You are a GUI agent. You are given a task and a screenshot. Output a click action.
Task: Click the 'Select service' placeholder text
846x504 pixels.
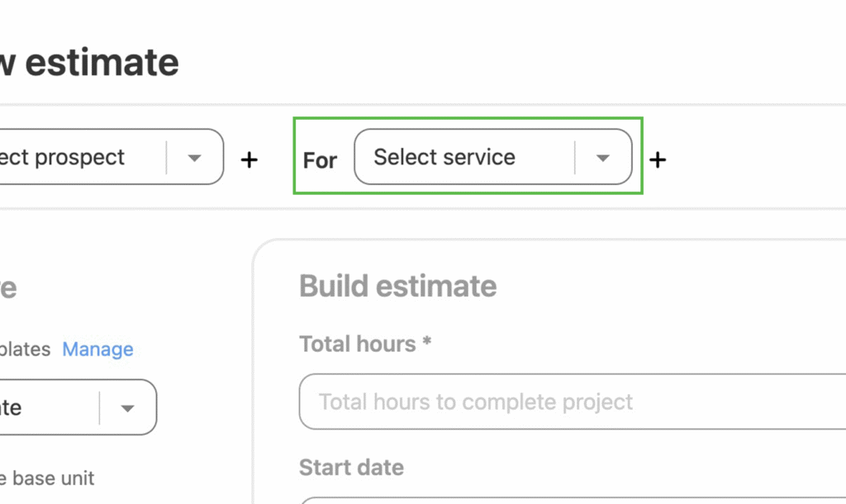point(444,157)
